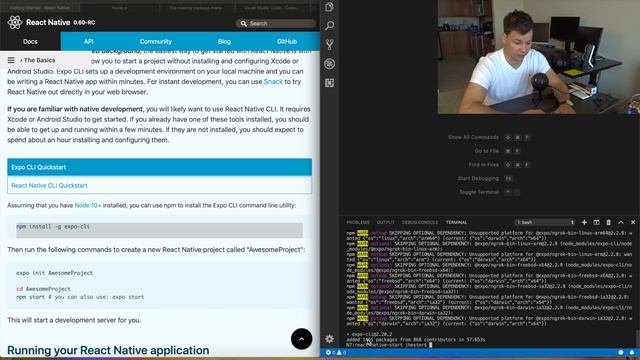The image size is (640, 360).
Task: Switch to the first browser tab
Action: coord(40,7)
